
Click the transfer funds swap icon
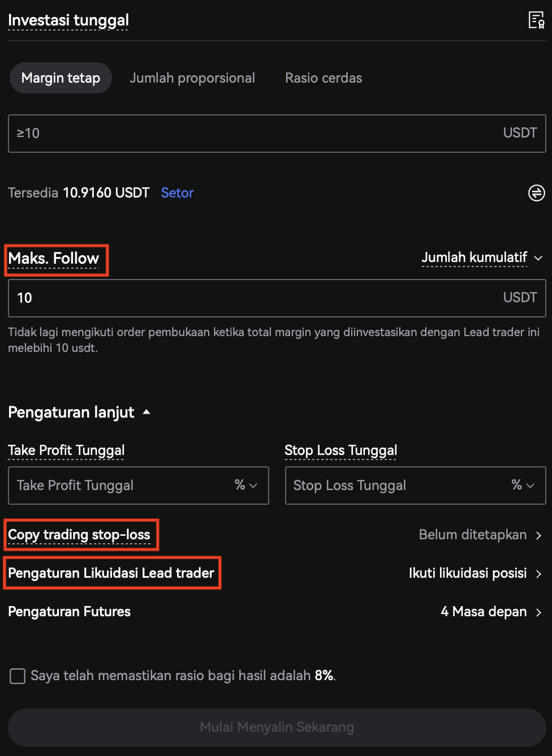536,193
